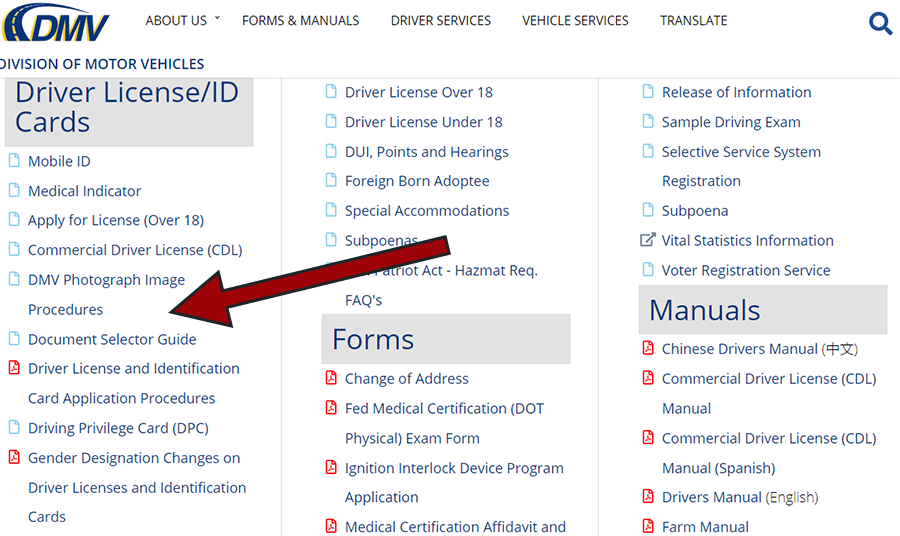This screenshot has width=900, height=536.
Task: Click PDF icon beside Fed Medical Certification
Action: (x=331, y=407)
